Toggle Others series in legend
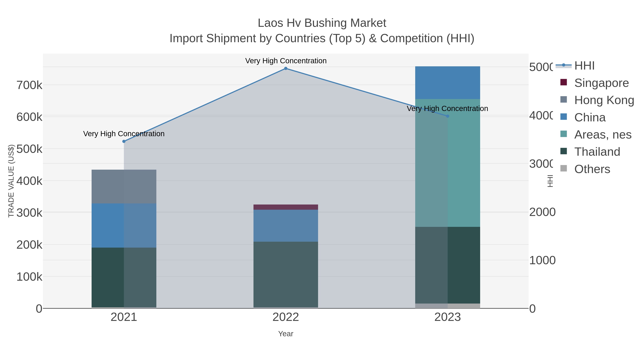The width and height of the screenshot is (644, 362). tap(585, 169)
